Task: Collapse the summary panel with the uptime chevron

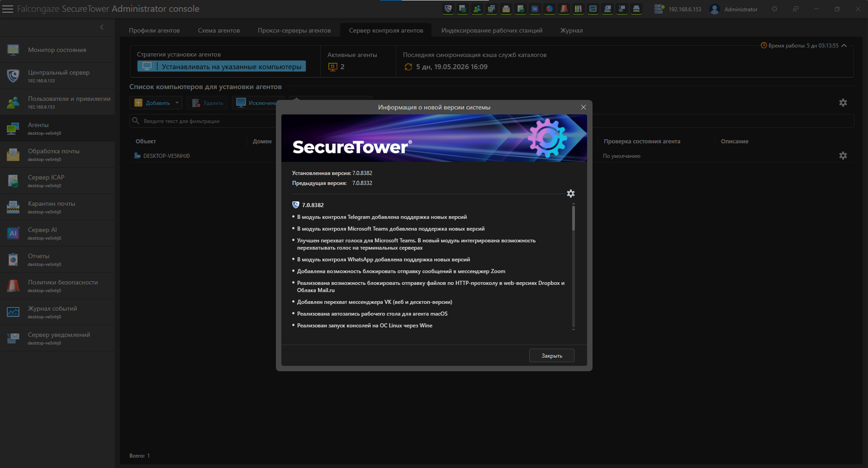Action: point(844,45)
